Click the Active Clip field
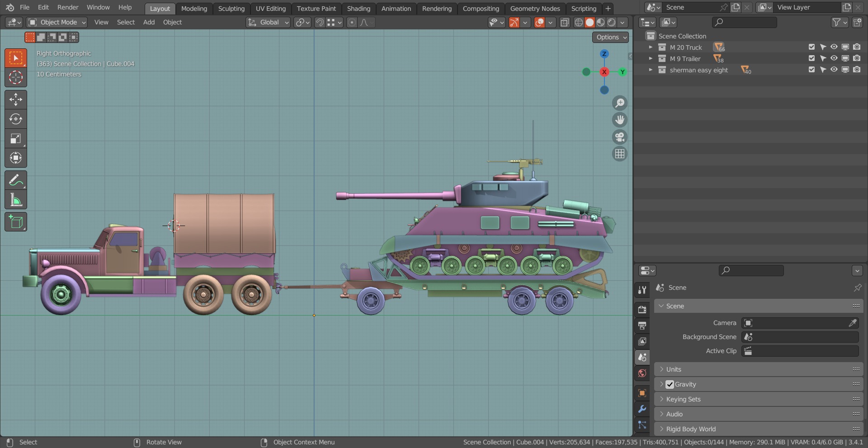The height and width of the screenshot is (448, 868). tap(800, 351)
